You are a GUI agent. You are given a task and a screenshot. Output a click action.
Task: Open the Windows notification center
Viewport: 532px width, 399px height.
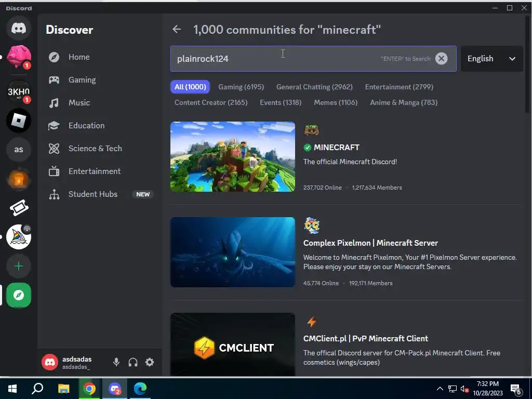click(x=516, y=389)
